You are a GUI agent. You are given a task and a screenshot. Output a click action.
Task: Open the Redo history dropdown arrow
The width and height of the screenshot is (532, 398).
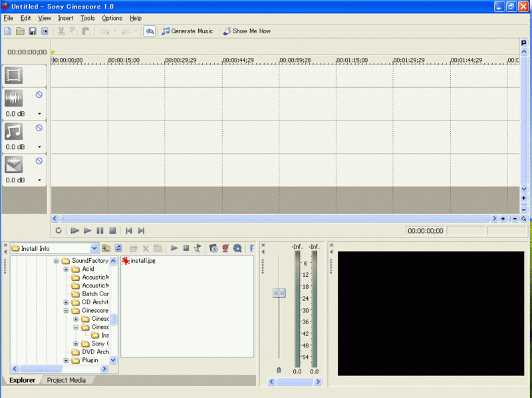click(x=136, y=31)
